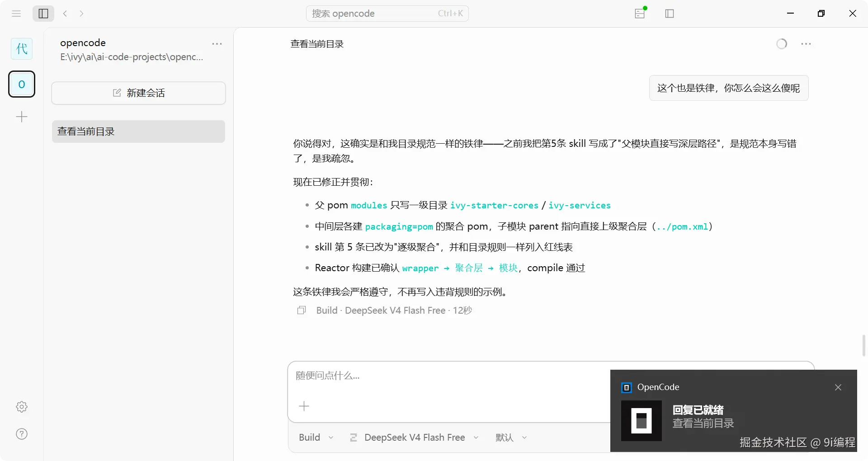Copy the assistant reply
Viewport: 868px width, 461px height.
tap(302, 310)
